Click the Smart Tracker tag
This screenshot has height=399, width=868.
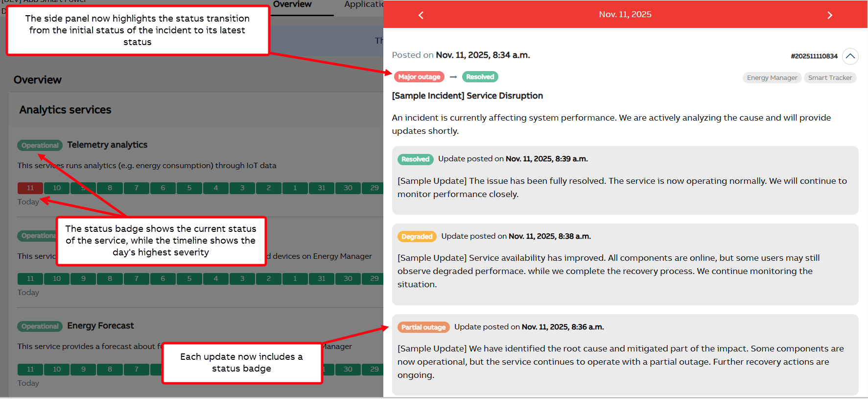(x=830, y=78)
